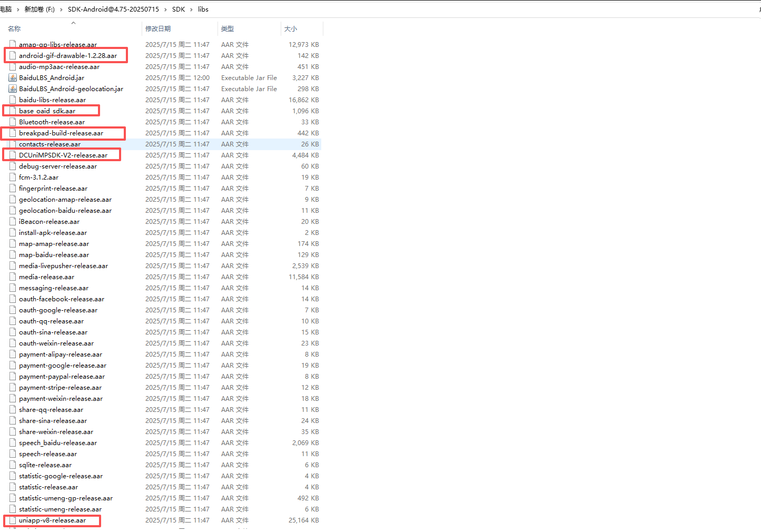Select the file base_oaid_sdk.aar
Screen dimensions: 761x532
47,111
